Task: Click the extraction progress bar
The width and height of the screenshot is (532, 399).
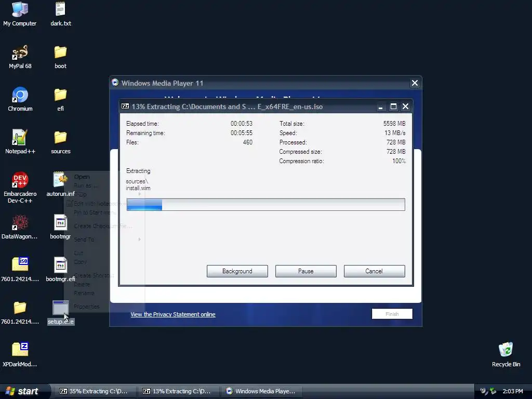Action: coord(265,205)
